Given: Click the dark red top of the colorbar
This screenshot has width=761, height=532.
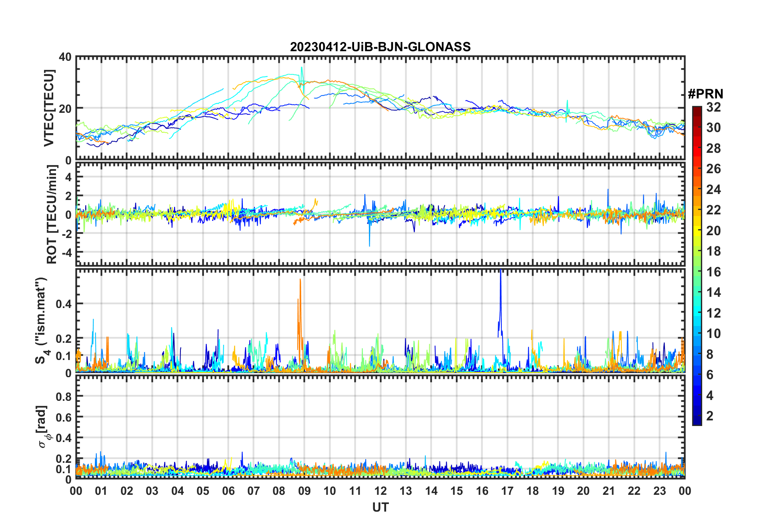Looking at the screenshot, I should [x=697, y=109].
